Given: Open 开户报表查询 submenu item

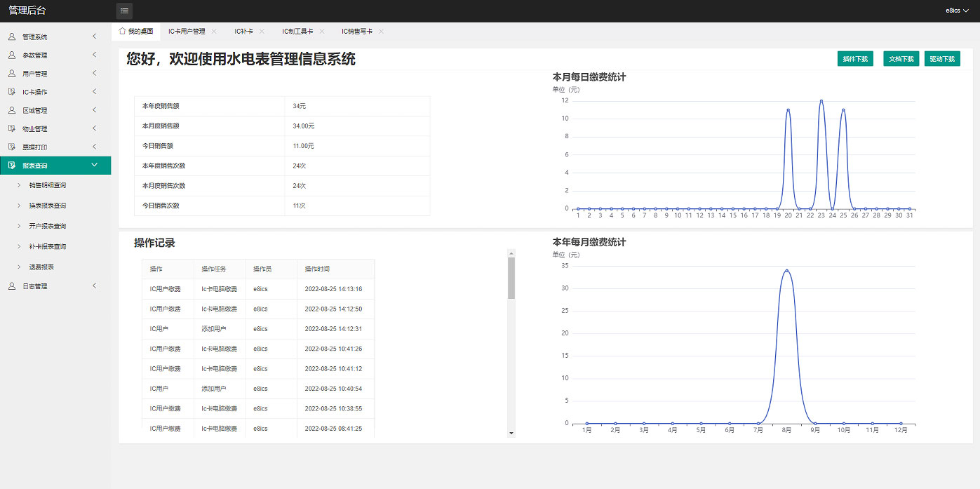Looking at the screenshot, I should pos(48,226).
